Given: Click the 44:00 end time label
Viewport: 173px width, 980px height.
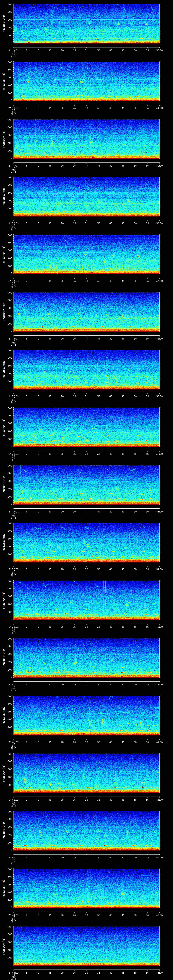Looking at the screenshot, I should click(x=160, y=858).
